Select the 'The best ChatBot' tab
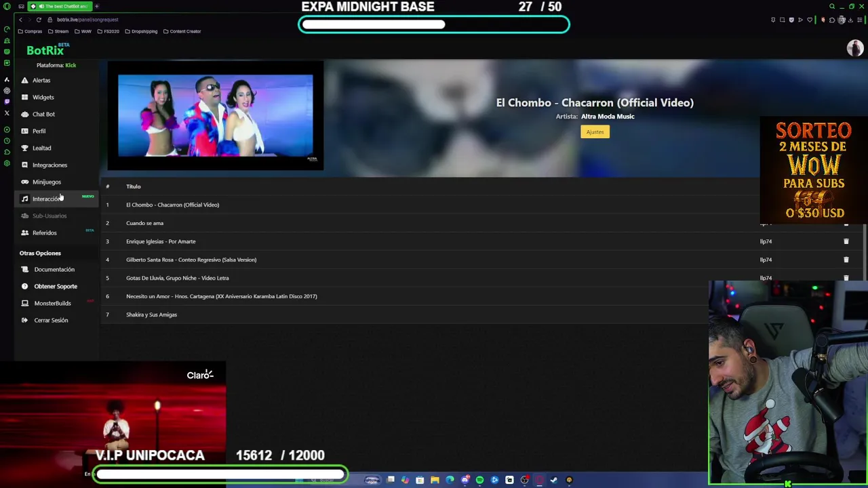The width and height of the screenshot is (868, 488). [x=60, y=6]
